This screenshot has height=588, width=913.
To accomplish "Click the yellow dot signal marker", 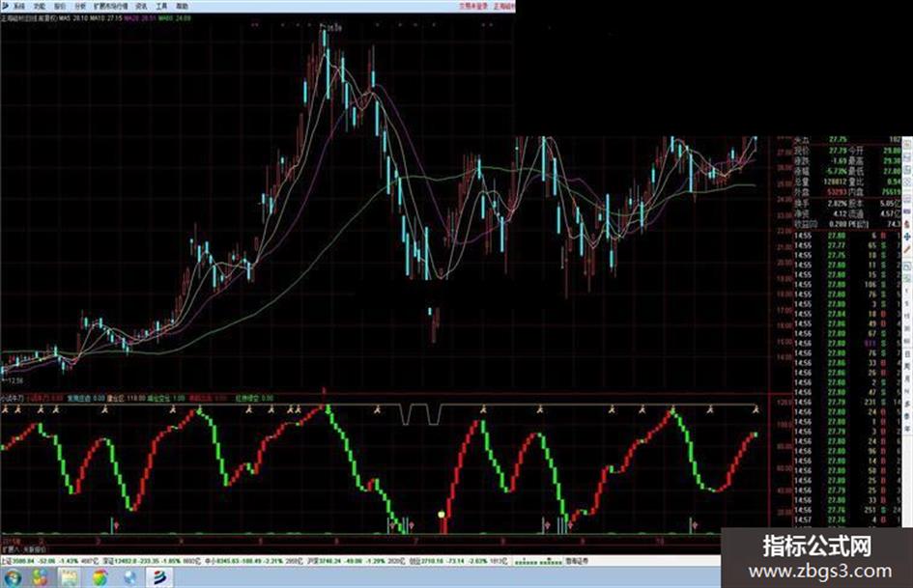I will pos(442,514).
